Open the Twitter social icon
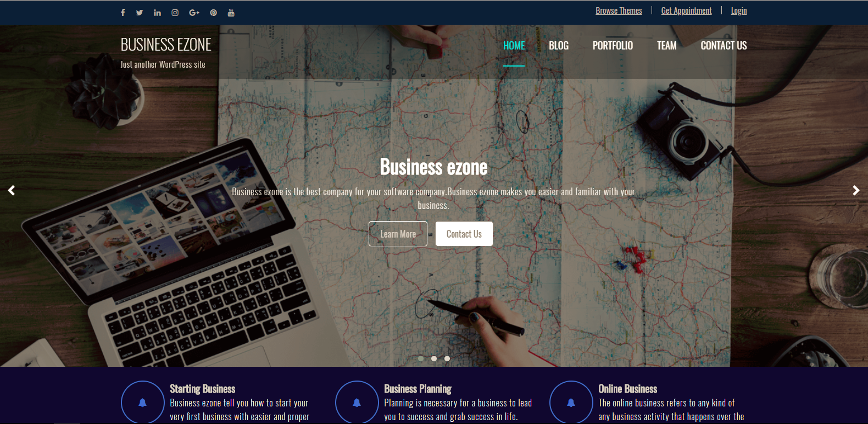Image resolution: width=868 pixels, height=424 pixels. (x=140, y=13)
